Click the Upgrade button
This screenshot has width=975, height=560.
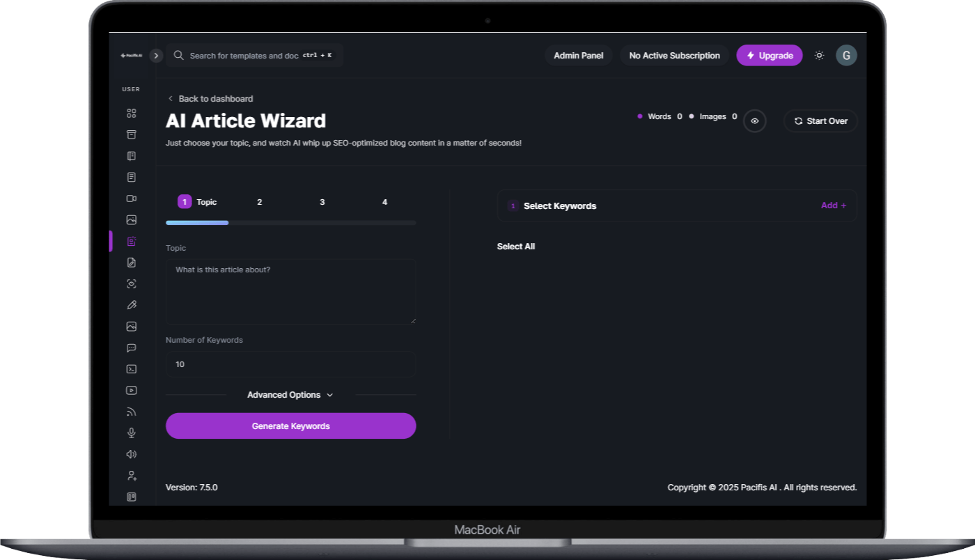coord(770,56)
